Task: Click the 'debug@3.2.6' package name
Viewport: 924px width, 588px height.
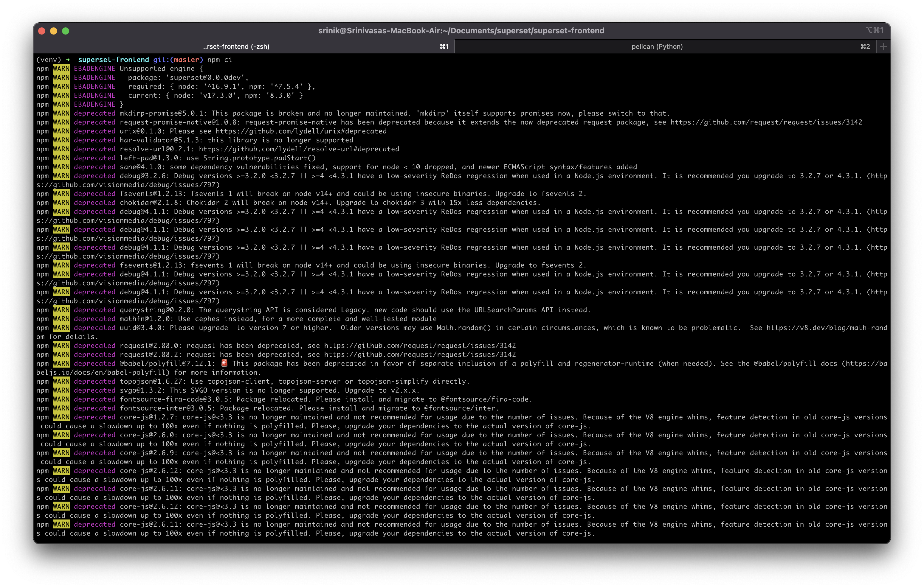Action: click(x=145, y=176)
